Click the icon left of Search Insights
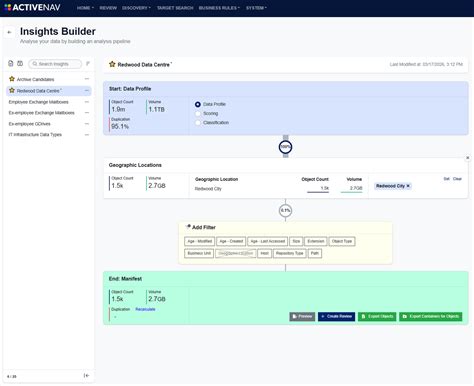The width and height of the screenshot is (474, 386). 20,63
